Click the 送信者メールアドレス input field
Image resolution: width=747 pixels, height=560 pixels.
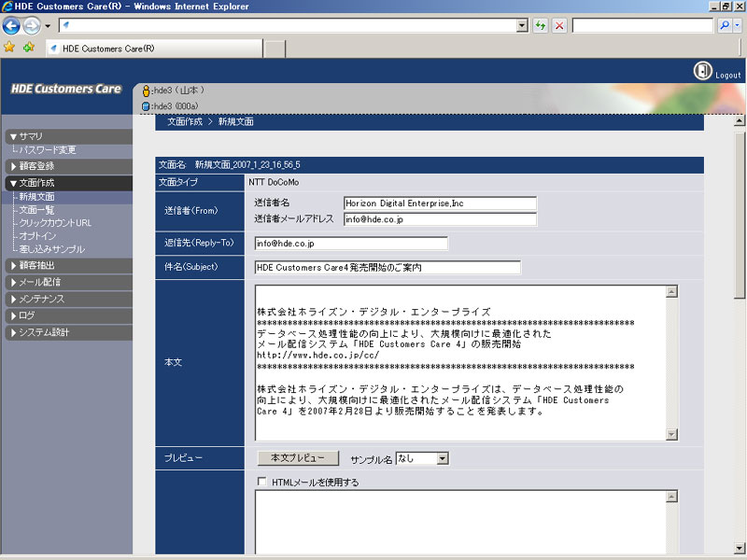(440, 219)
